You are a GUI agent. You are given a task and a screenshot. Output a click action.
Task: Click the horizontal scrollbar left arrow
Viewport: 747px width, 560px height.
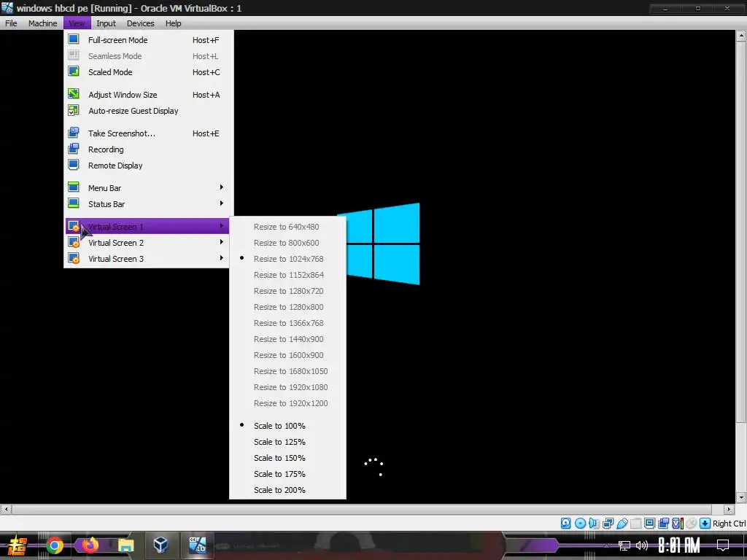6,509
